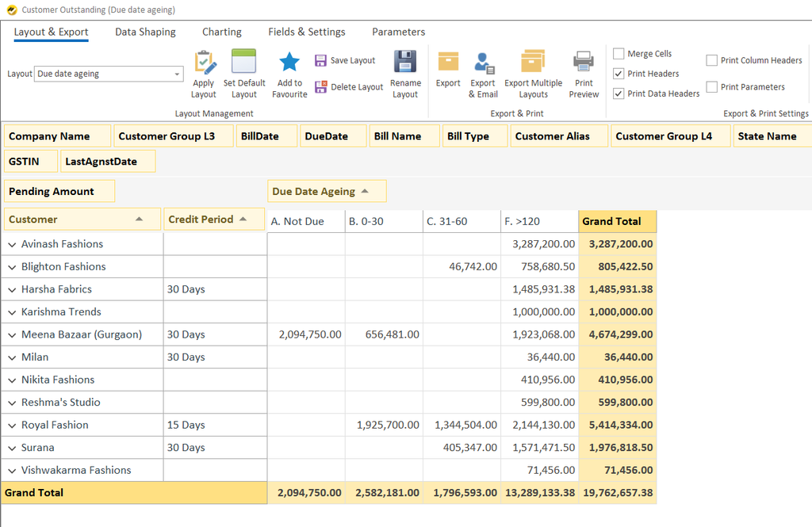This screenshot has height=527, width=812.
Task: Click the Grand Total column header
Action: [x=617, y=221]
